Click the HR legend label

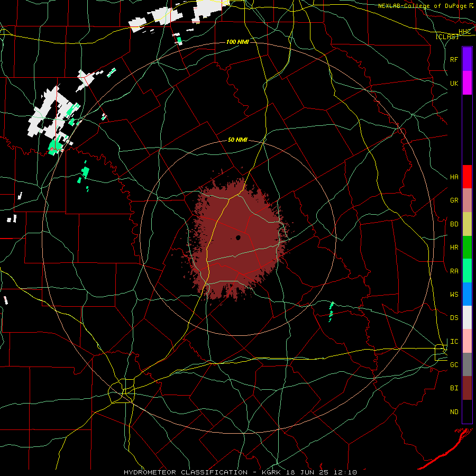454,248
